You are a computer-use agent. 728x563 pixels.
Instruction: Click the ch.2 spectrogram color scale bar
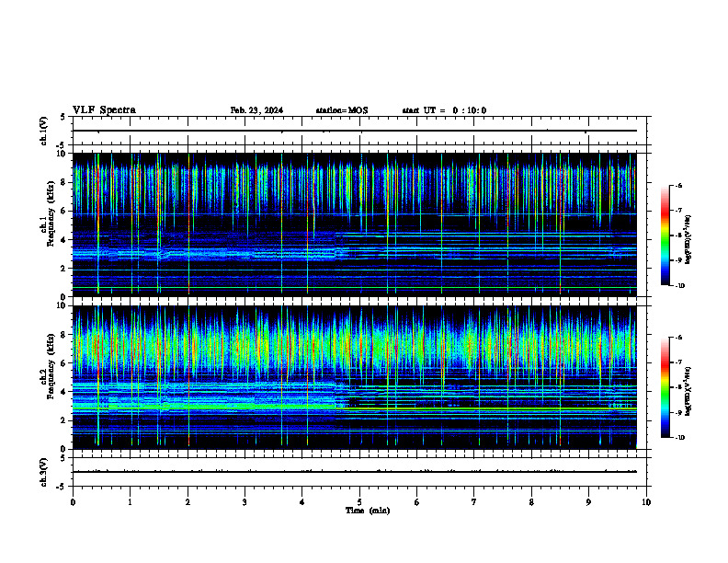tap(665, 387)
